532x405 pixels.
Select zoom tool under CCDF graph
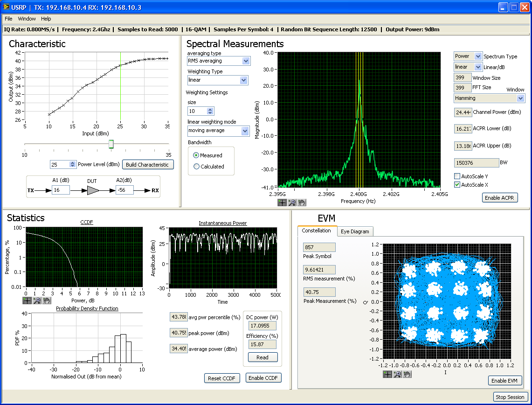click(37, 300)
